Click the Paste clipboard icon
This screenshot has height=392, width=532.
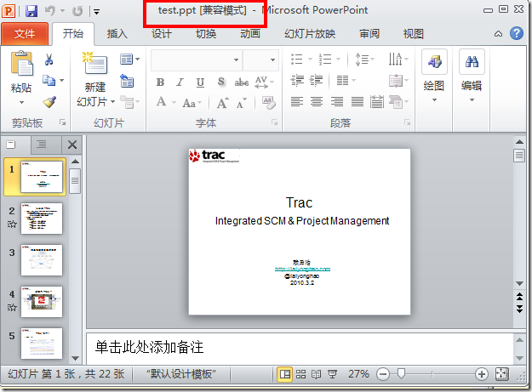[22, 63]
